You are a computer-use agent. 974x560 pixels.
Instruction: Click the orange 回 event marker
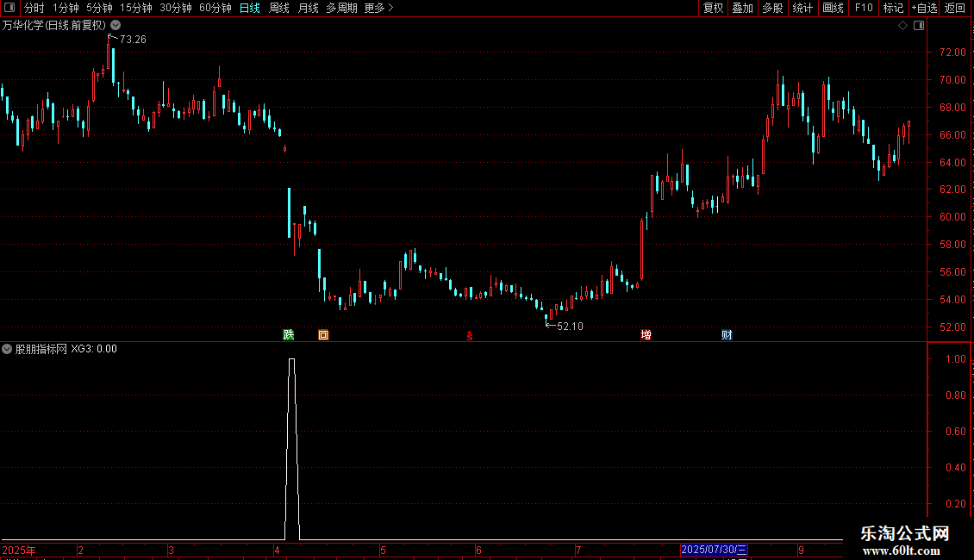click(323, 335)
